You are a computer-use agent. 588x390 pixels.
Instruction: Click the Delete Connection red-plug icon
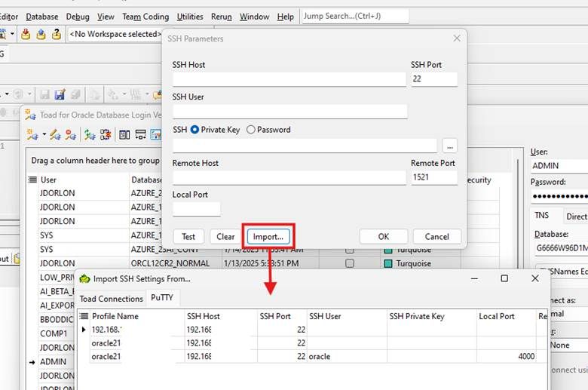[x=70, y=134]
